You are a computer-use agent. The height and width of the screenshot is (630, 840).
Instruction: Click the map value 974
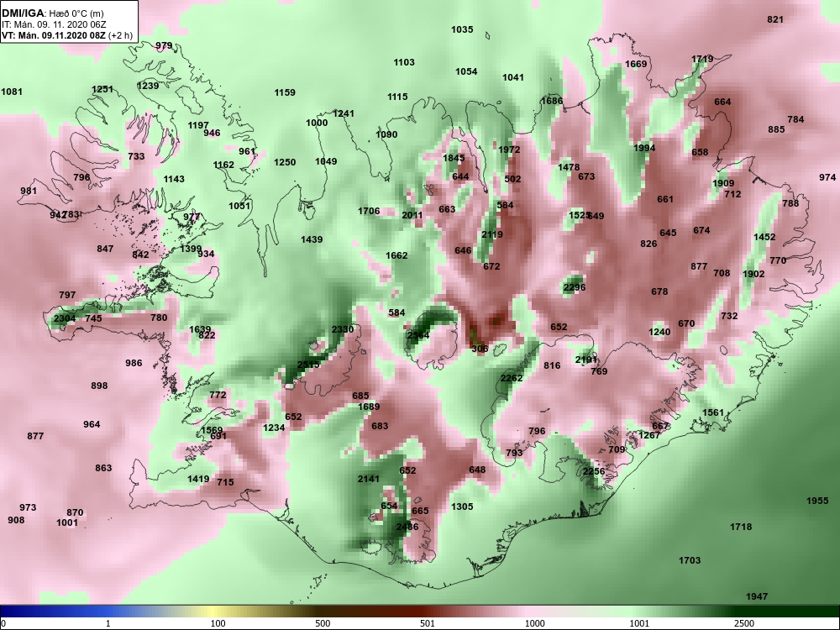click(827, 176)
